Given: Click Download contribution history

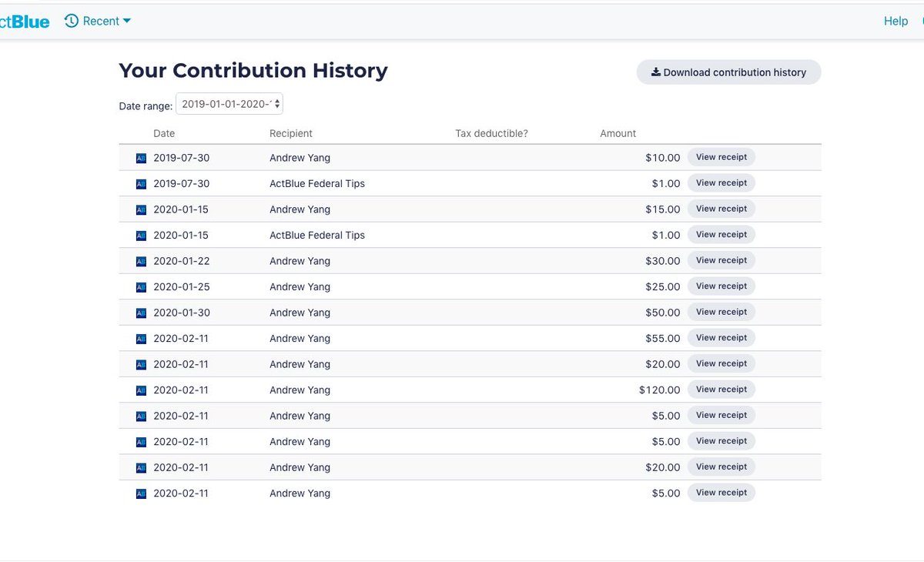Looking at the screenshot, I should point(728,72).
